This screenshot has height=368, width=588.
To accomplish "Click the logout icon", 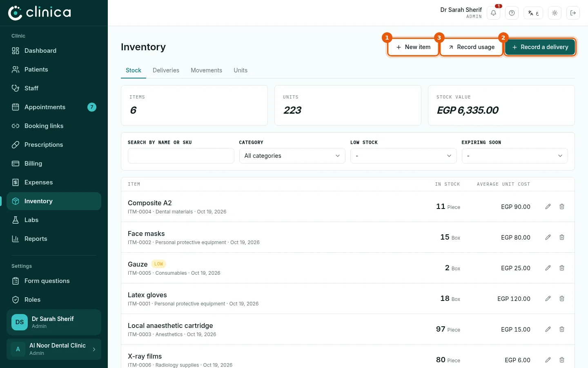I will tap(573, 13).
